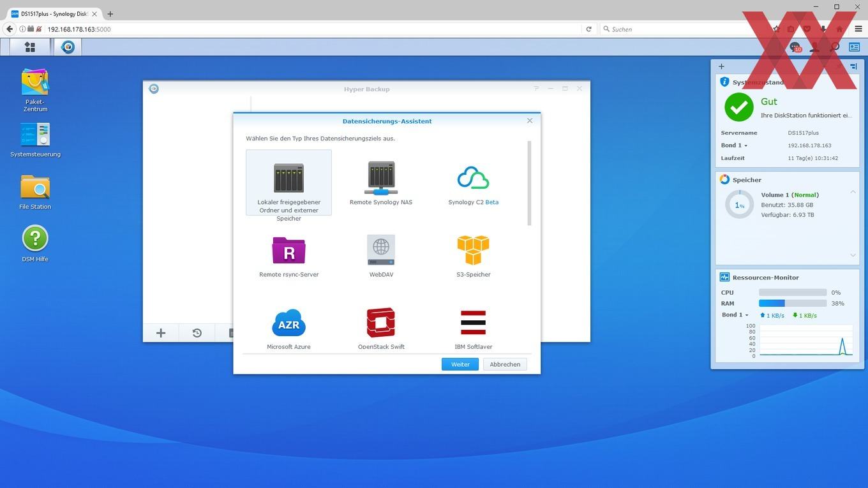Screen dimensions: 868x488
Task: Click RAM usage bar
Action: (793, 304)
